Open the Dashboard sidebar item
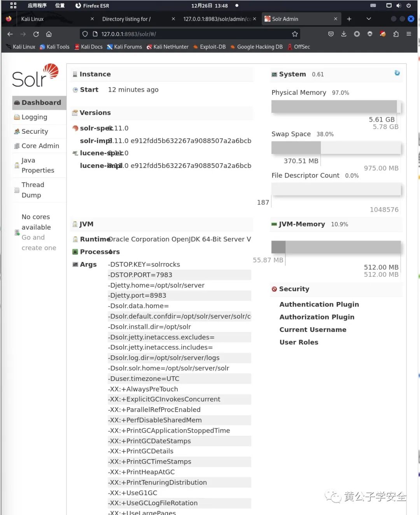420x515 pixels. (39, 103)
